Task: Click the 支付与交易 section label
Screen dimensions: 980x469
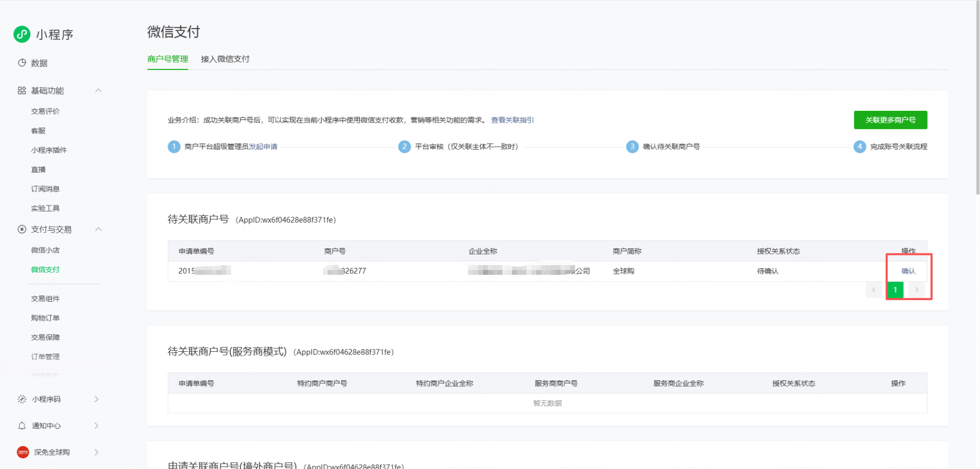Action: tap(51, 229)
